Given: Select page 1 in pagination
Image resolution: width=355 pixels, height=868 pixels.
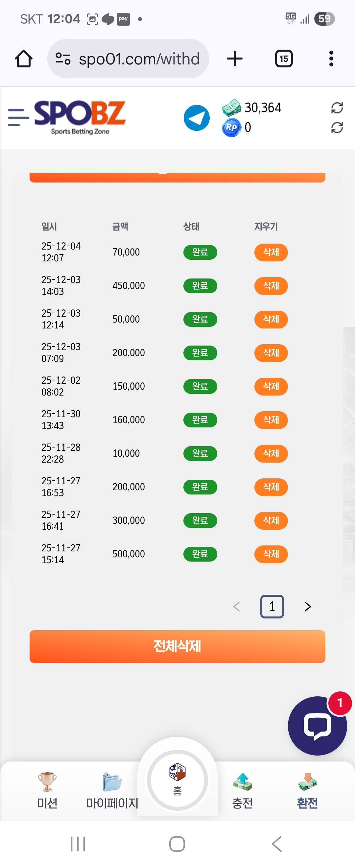Looking at the screenshot, I should [272, 607].
